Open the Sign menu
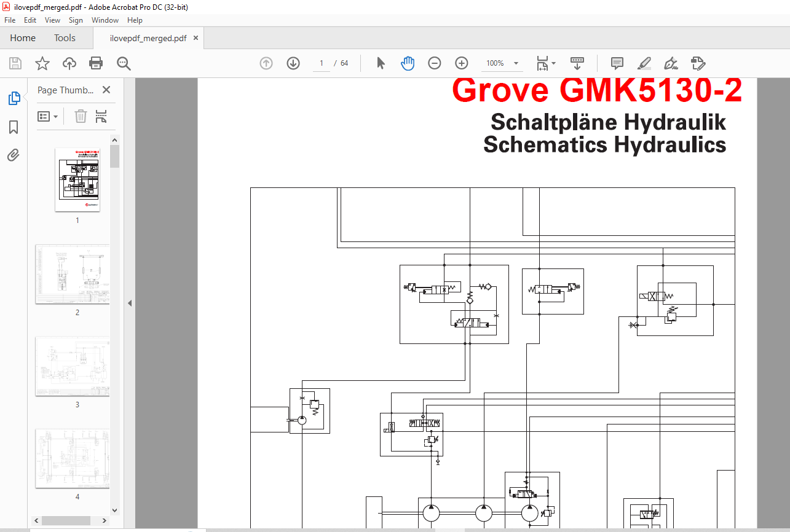 76,20
